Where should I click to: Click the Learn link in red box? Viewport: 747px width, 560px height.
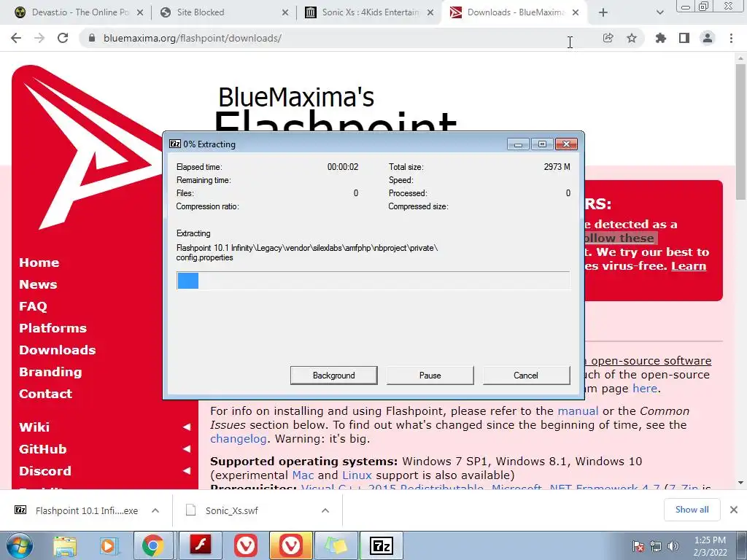(x=689, y=265)
